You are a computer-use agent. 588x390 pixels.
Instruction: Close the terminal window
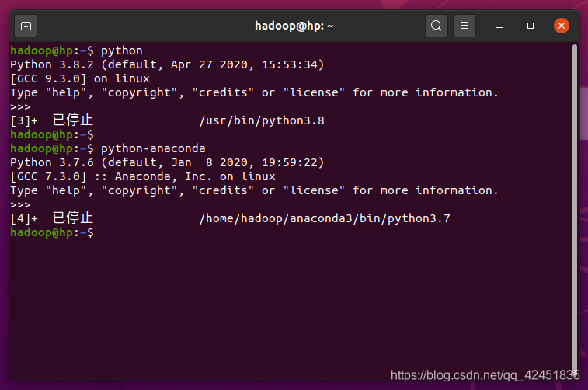click(562, 26)
